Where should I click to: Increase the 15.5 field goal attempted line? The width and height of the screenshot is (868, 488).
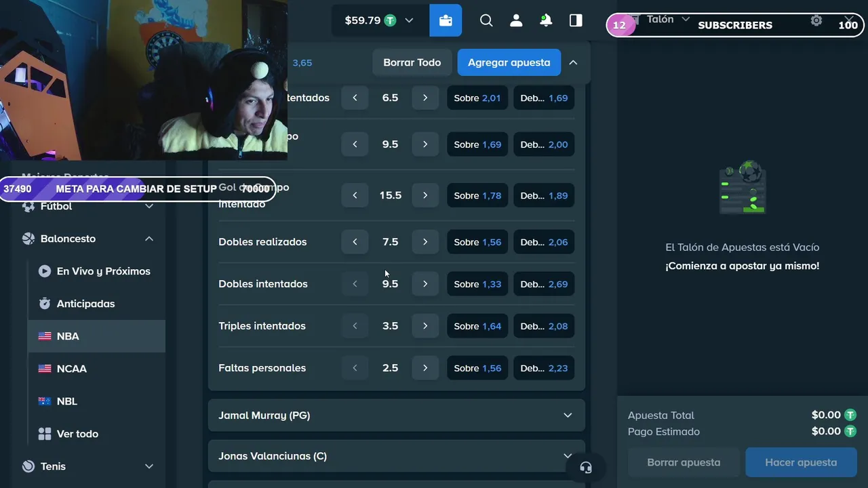425,195
